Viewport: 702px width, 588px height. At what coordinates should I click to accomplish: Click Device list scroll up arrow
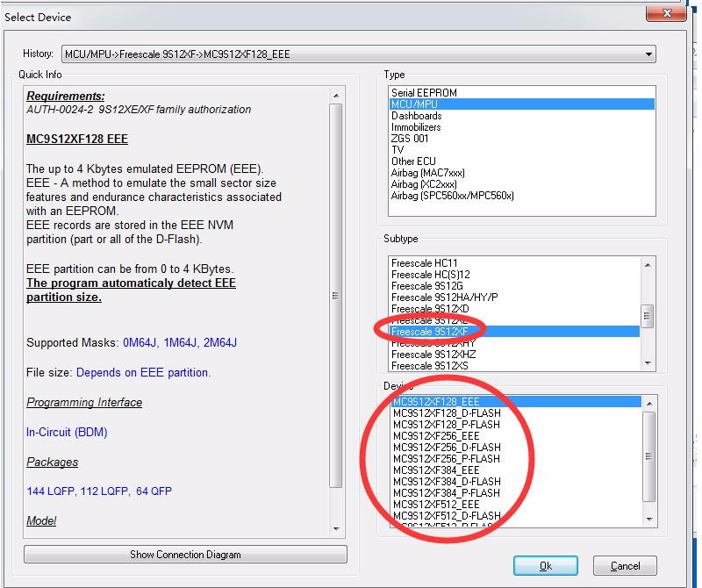point(649,403)
